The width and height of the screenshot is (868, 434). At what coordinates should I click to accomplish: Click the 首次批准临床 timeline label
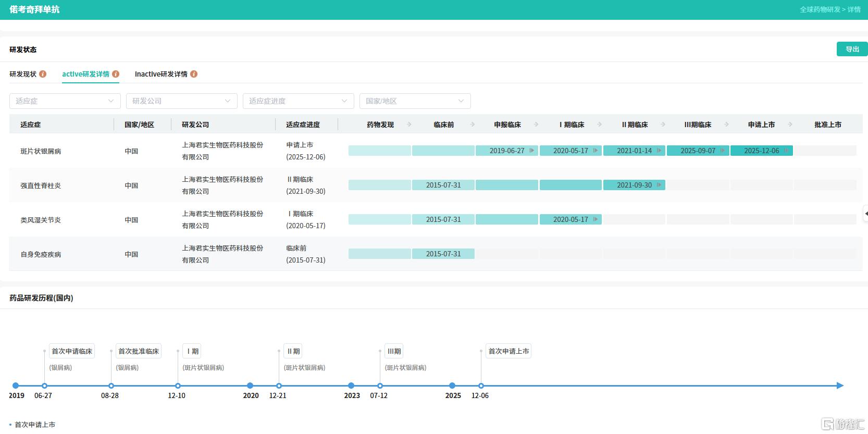point(139,351)
